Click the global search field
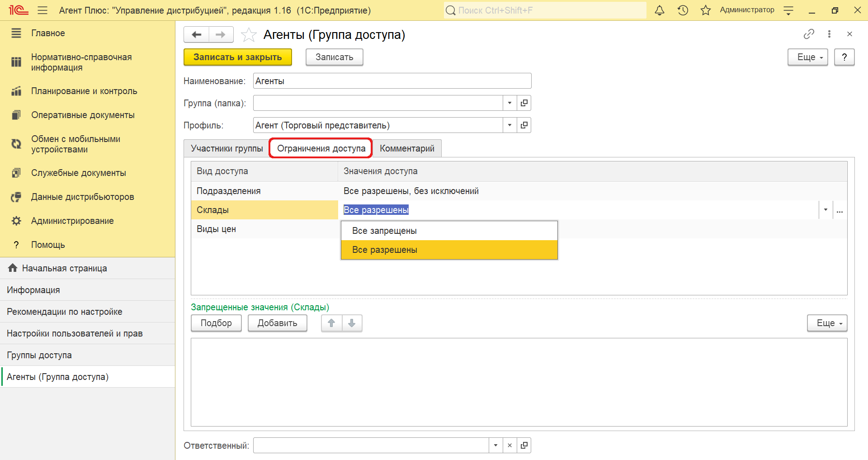This screenshot has width=868, height=460. click(x=545, y=10)
